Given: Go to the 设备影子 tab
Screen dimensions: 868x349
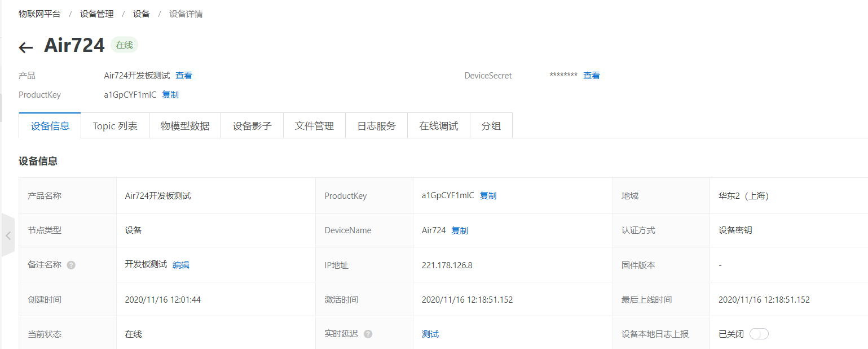Looking at the screenshot, I should click(252, 126).
